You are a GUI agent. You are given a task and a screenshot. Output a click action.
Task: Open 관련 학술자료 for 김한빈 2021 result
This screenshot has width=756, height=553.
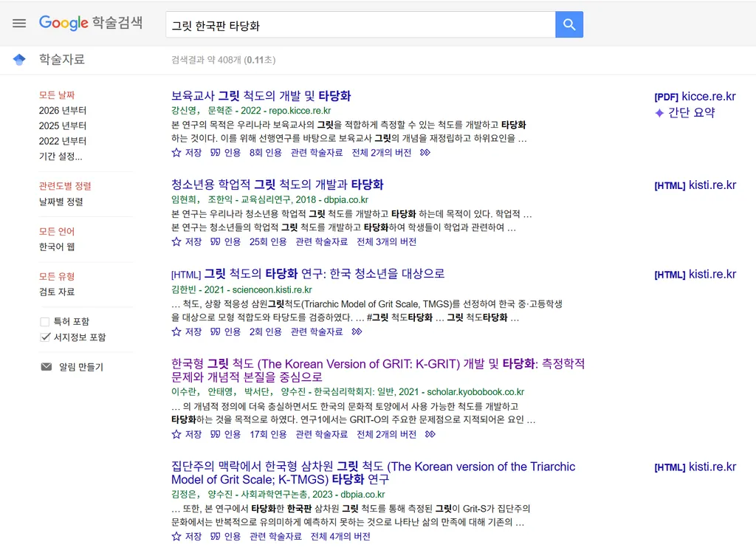pyautogui.click(x=317, y=332)
